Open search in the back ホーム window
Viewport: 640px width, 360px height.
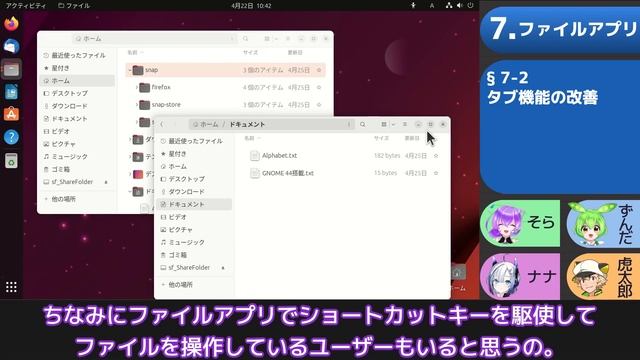coord(245,39)
